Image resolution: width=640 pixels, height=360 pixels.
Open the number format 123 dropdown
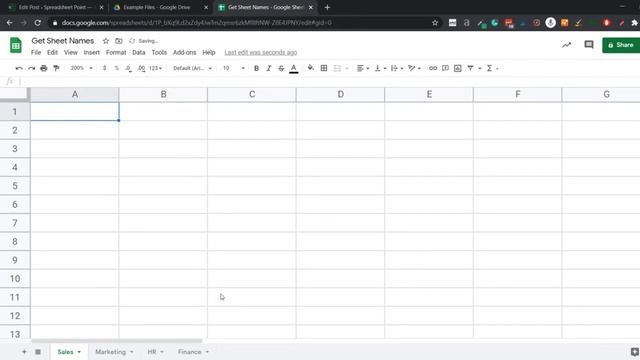(155, 68)
